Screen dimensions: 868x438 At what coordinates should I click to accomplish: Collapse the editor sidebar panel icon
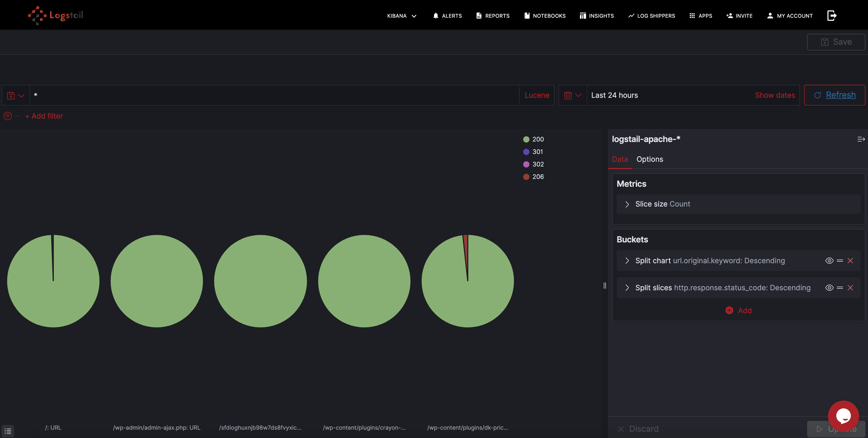click(860, 139)
